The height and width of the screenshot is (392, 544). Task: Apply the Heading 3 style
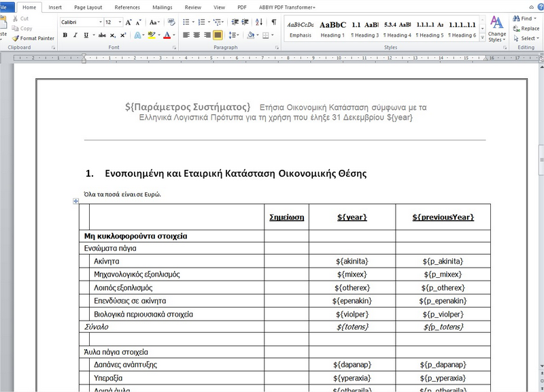pyautogui.click(x=364, y=29)
